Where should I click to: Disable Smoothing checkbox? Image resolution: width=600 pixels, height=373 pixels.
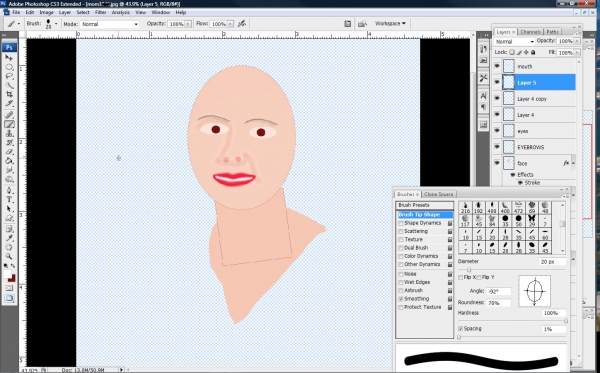point(401,299)
